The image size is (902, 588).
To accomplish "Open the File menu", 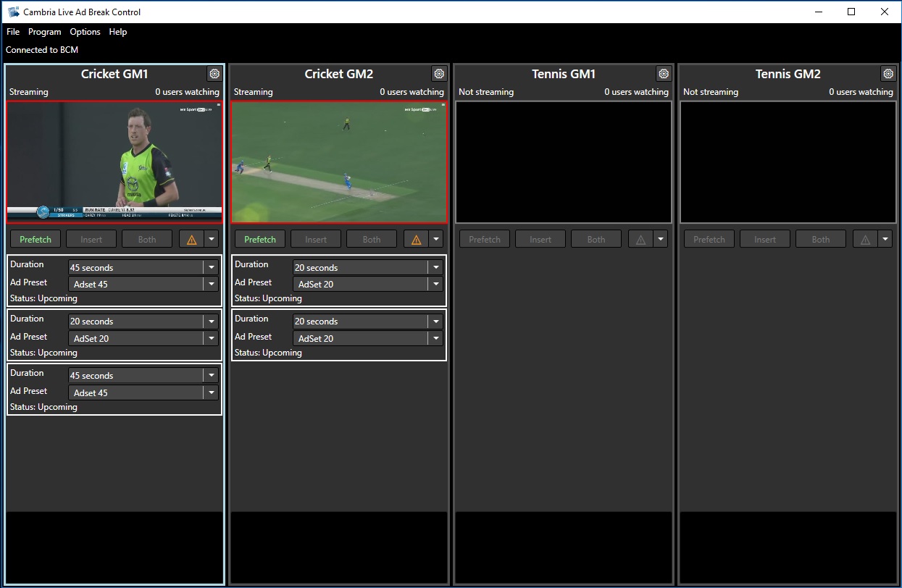I will click(x=13, y=32).
